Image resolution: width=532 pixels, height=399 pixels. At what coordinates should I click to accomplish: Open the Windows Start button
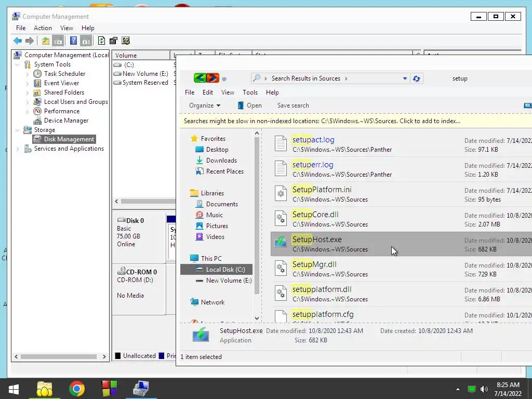coord(14,389)
